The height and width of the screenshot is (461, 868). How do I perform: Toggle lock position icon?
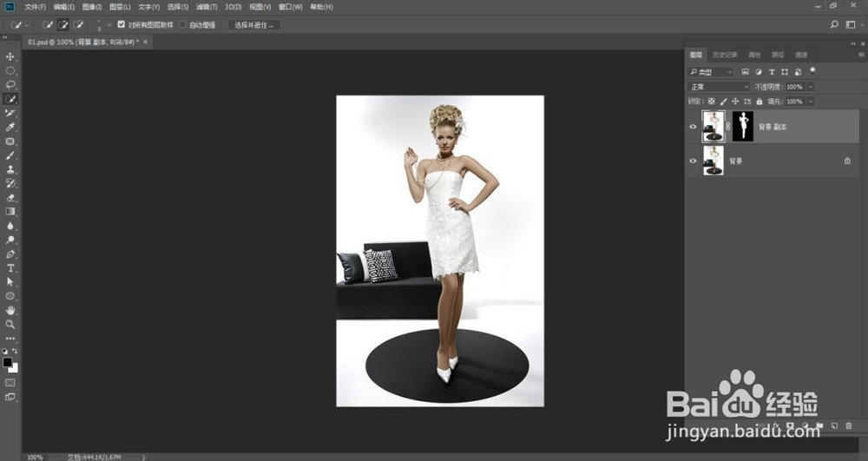tap(735, 102)
